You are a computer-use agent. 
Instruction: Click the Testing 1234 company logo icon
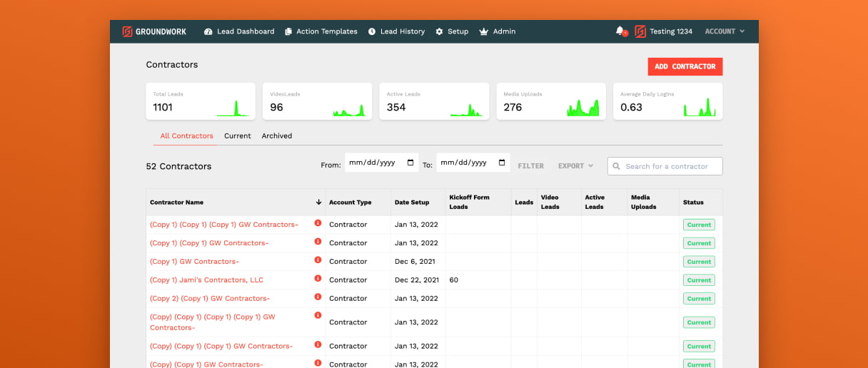(x=640, y=31)
